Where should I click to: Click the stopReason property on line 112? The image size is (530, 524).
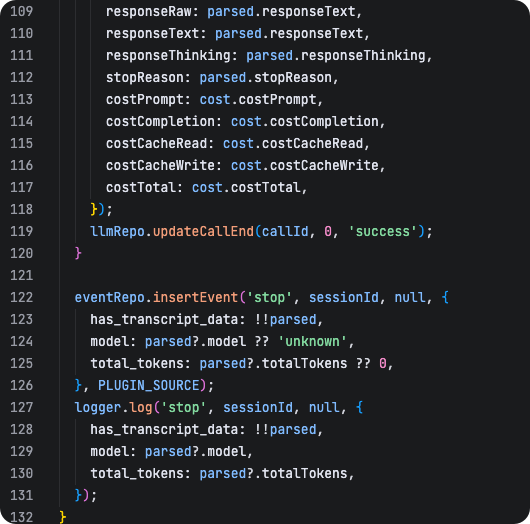coord(145,78)
